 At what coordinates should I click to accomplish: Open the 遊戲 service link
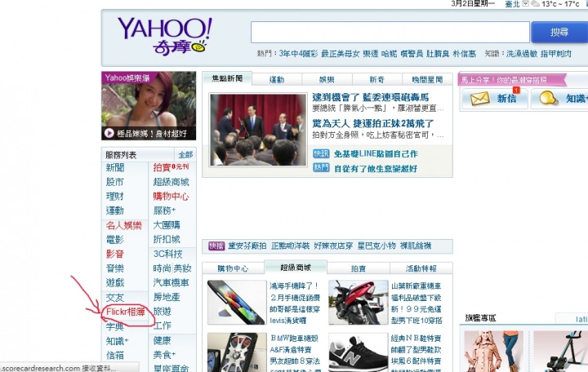(115, 282)
